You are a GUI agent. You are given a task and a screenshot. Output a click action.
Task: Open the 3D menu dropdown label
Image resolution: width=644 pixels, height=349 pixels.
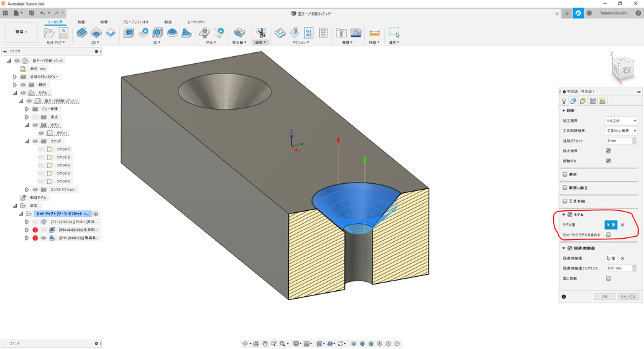click(157, 43)
